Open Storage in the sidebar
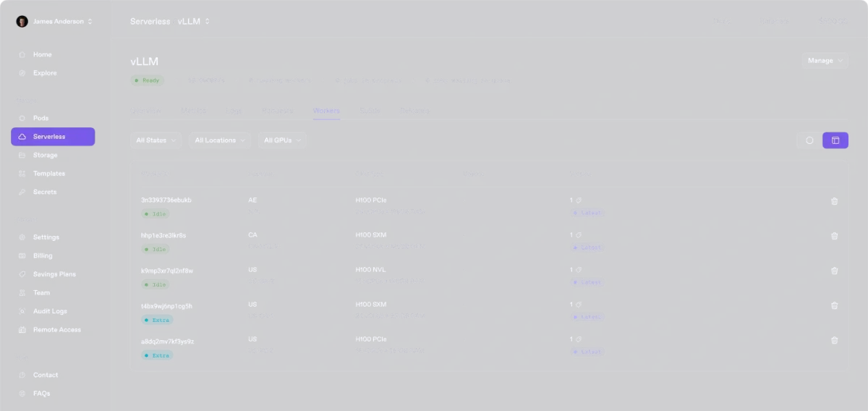This screenshot has height=411, width=868. tap(53, 155)
